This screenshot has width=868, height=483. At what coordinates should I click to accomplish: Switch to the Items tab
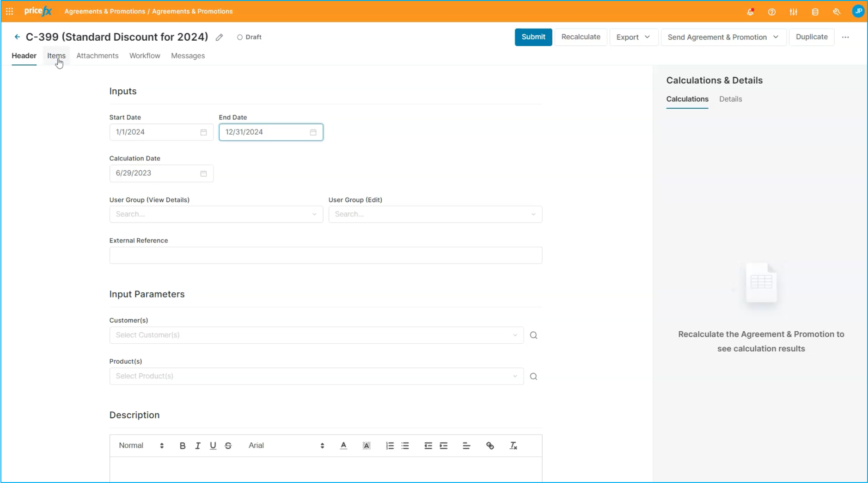56,56
